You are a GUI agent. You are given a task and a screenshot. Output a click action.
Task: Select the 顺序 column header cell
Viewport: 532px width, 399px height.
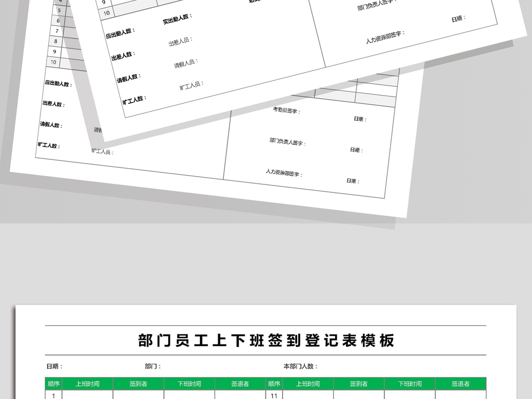[x=52, y=383]
